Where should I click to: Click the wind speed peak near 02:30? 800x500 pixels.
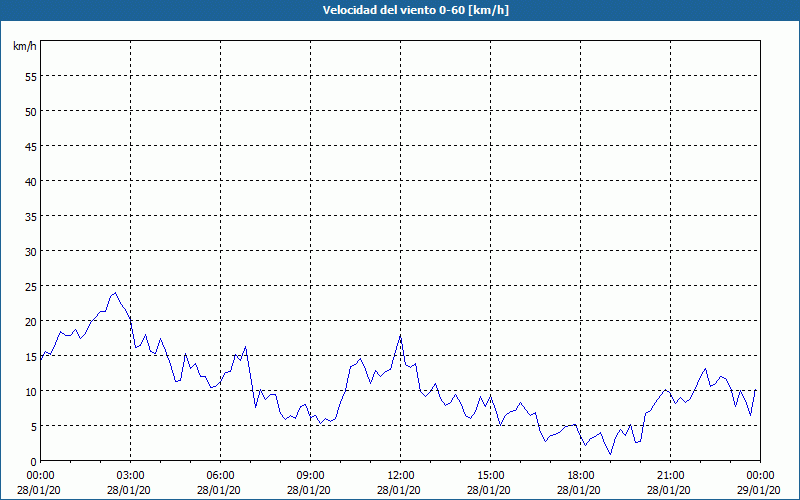115,293
